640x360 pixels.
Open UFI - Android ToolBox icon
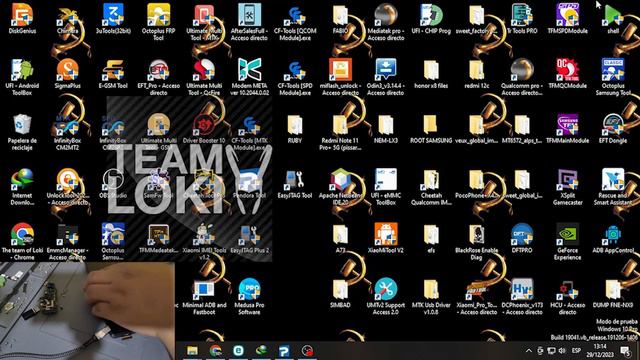pos(22,70)
